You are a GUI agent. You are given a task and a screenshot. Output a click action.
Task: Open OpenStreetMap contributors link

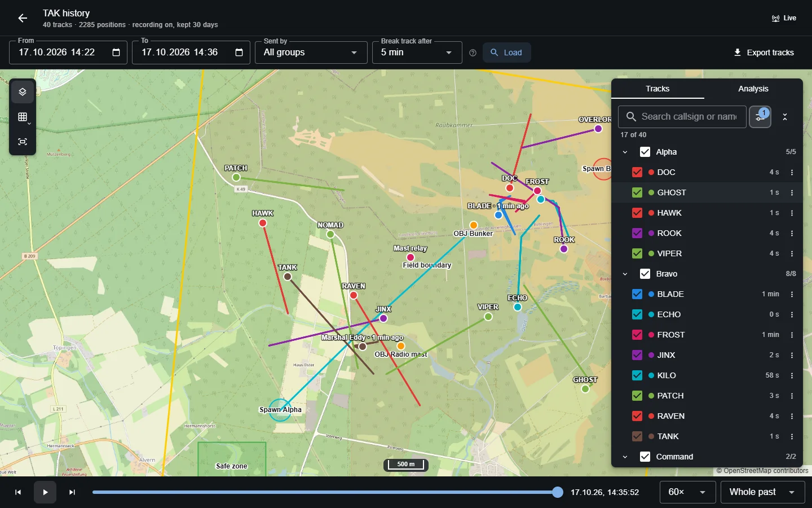pos(766,471)
